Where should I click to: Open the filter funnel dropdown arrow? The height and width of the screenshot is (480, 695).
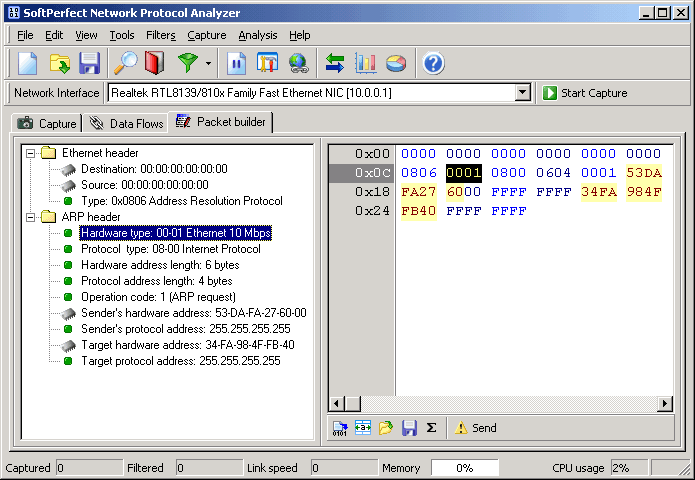pos(208,64)
